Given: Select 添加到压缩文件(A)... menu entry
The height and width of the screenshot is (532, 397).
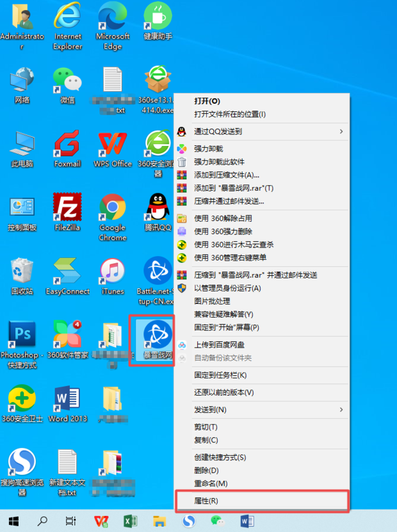Looking at the screenshot, I should click(x=261, y=175).
